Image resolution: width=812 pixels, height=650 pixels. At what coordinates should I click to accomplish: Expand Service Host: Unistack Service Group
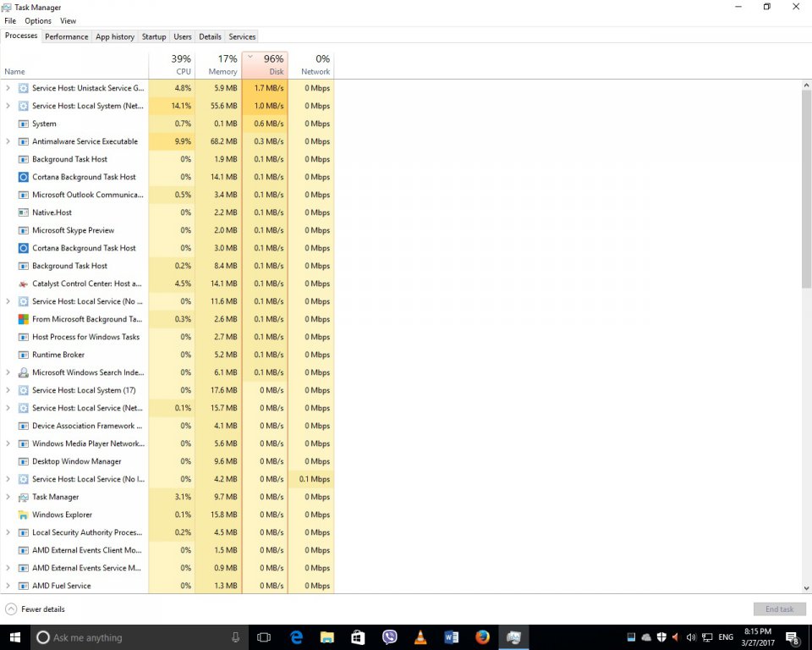8,88
